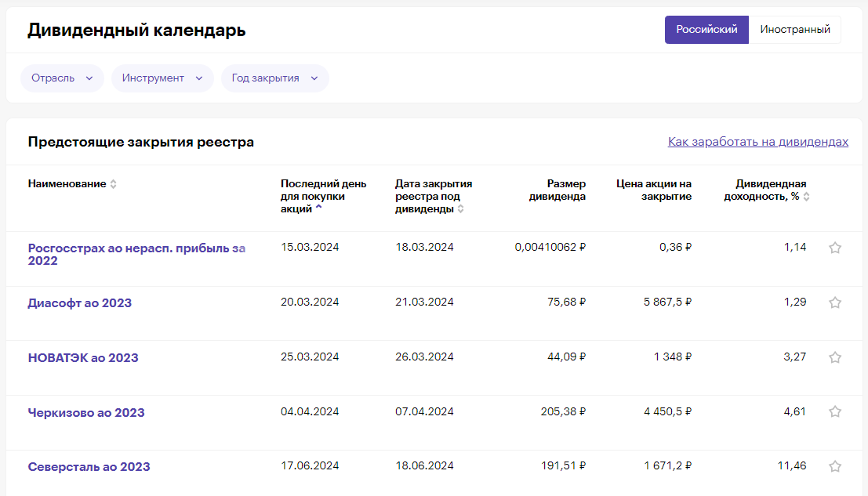Select the Размер дивиденда column header
Viewport: 868px width, 496px height.
click(x=557, y=190)
